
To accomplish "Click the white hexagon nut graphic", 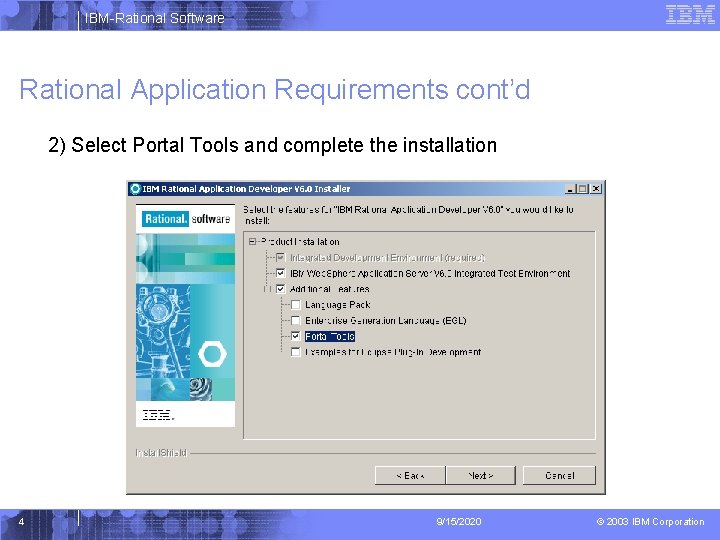I will [x=212, y=354].
